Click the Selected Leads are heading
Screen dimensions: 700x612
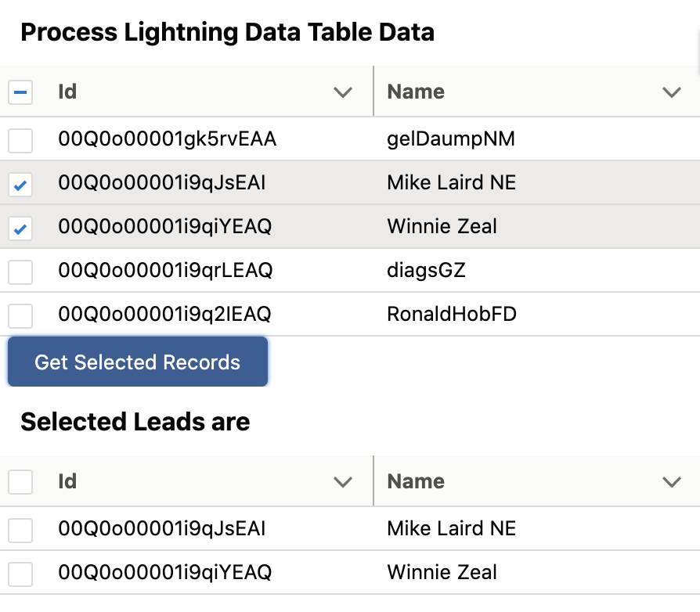135,422
